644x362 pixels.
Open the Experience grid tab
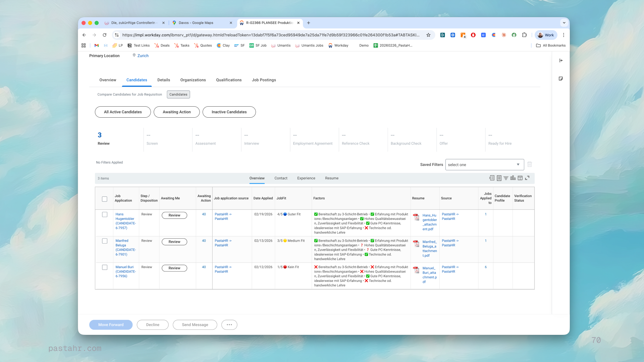(306, 178)
